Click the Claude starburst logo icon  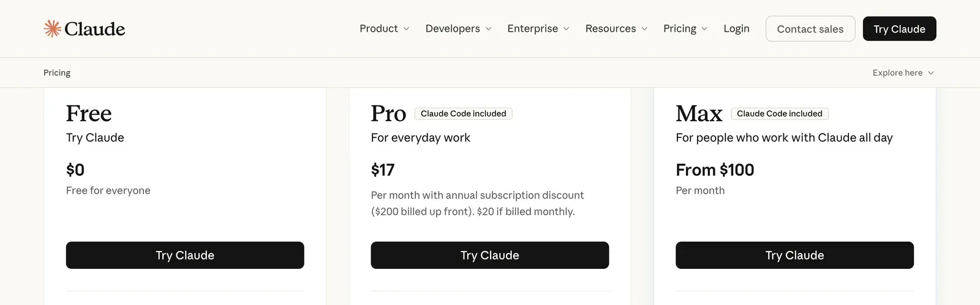click(52, 28)
